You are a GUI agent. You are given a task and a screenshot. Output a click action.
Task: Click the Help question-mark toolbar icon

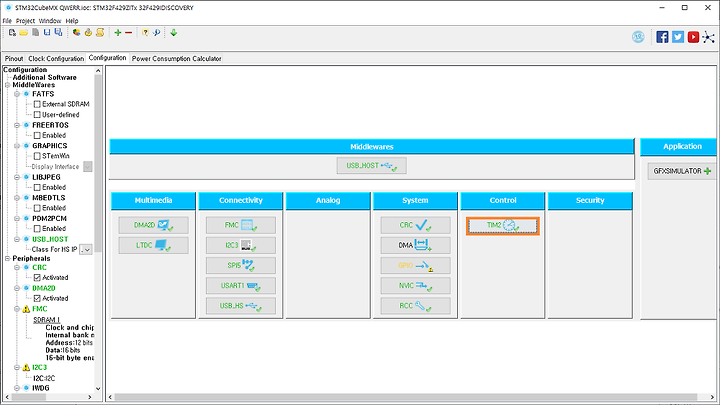point(145,33)
